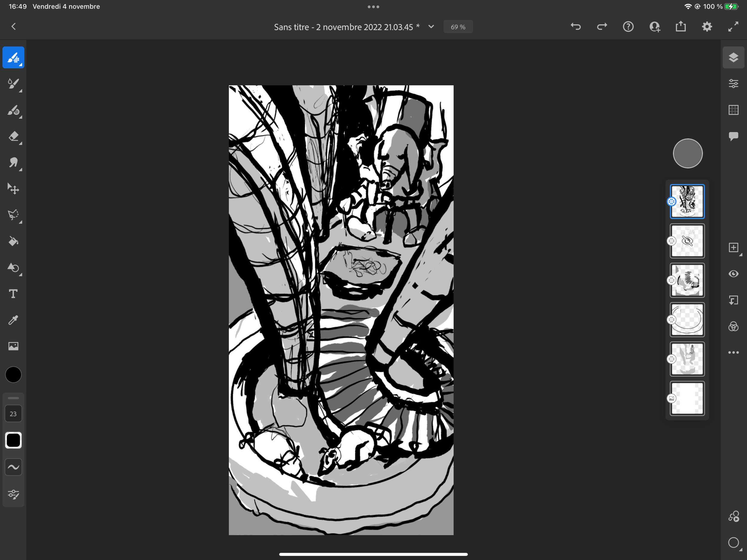
Task: Select the Paint Bucket fill tool
Action: [x=13, y=241]
